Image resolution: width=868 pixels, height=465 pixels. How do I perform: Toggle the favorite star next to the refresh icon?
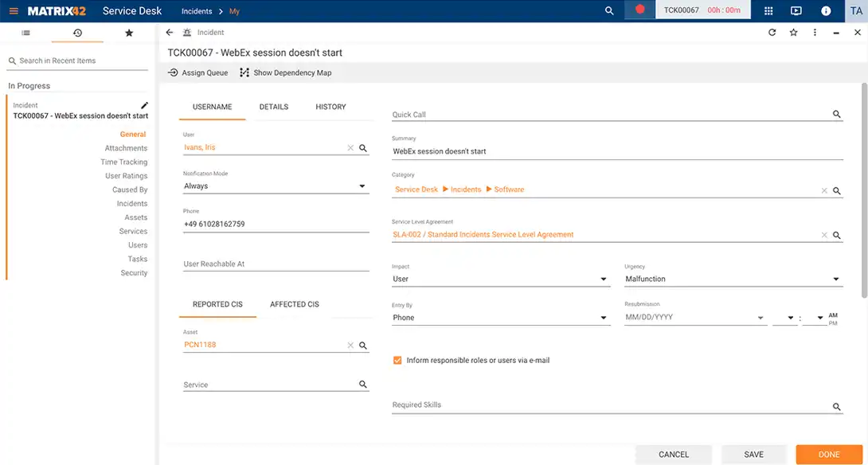point(792,32)
